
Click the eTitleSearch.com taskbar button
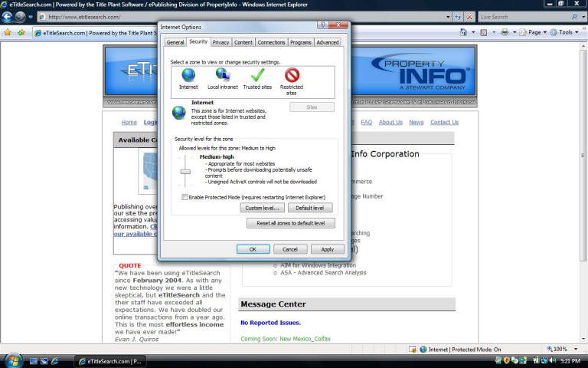(x=110, y=361)
